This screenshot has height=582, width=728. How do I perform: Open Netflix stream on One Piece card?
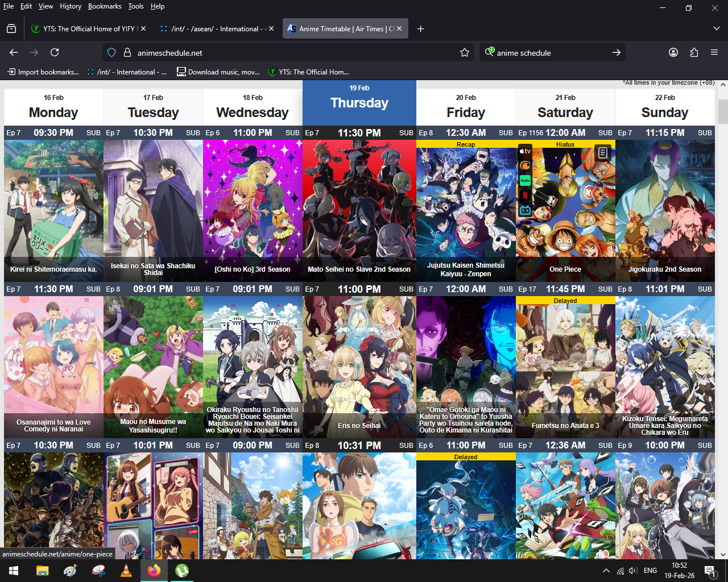click(x=525, y=195)
